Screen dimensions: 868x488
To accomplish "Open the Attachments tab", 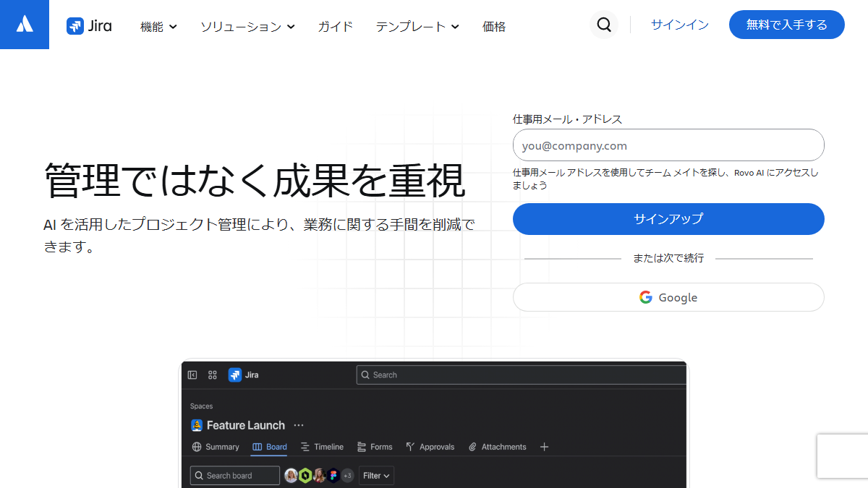I will (498, 447).
